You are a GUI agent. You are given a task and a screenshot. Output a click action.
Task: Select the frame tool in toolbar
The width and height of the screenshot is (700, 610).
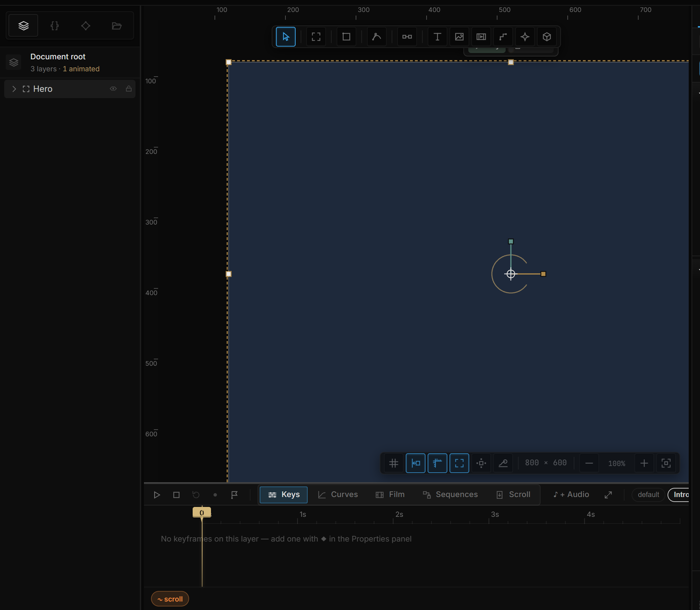[x=316, y=37]
